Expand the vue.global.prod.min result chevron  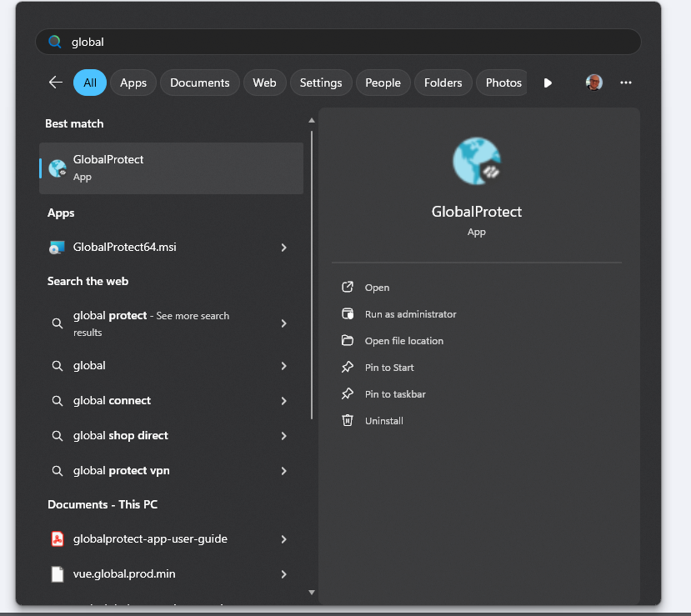tap(284, 574)
